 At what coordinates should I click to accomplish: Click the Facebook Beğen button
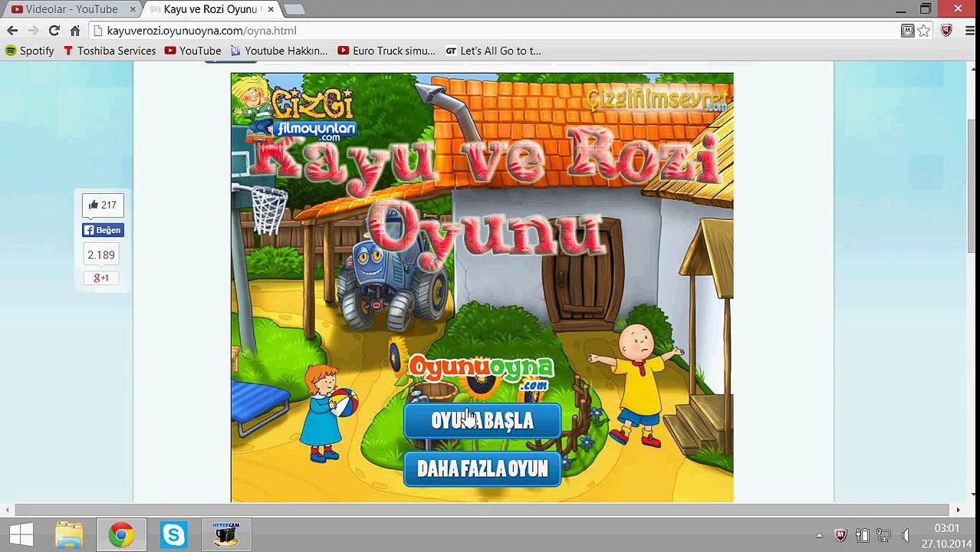pyautogui.click(x=103, y=230)
